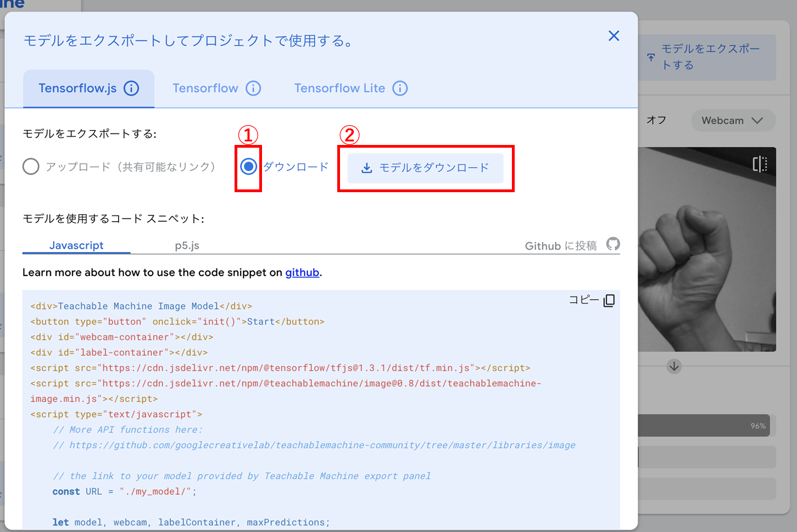
Task: Click the label-container div code line
Action: (119, 352)
